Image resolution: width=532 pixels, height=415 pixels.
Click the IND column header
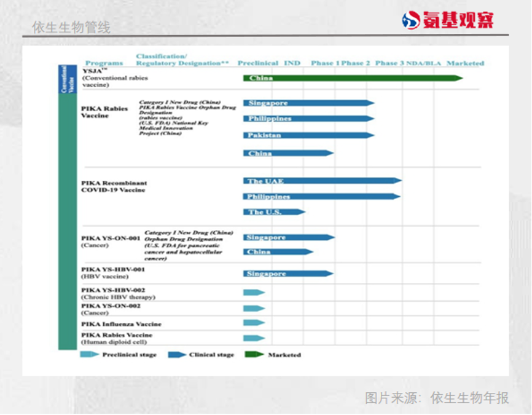(x=292, y=63)
